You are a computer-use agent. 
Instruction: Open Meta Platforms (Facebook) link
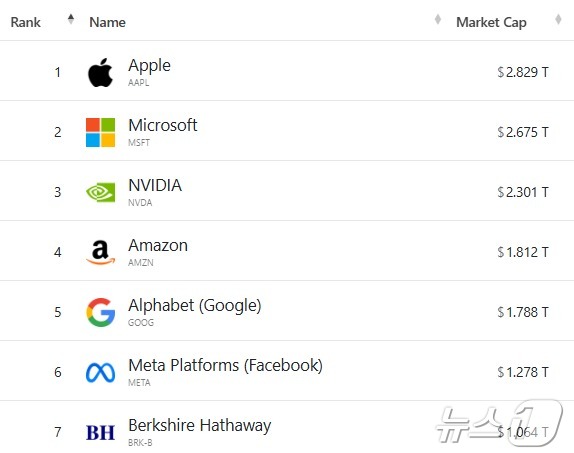click(x=226, y=365)
